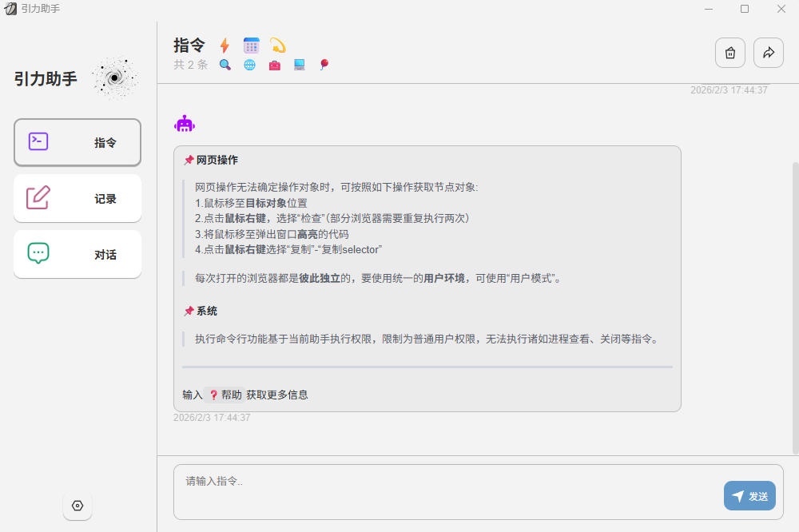Click the 引力助手 title bar app icon
Image resolution: width=799 pixels, height=532 pixels.
point(10,9)
